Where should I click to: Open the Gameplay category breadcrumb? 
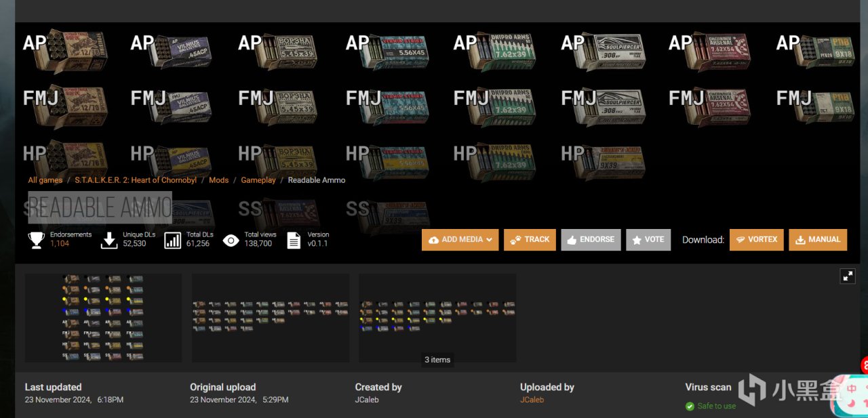(x=258, y=180)
